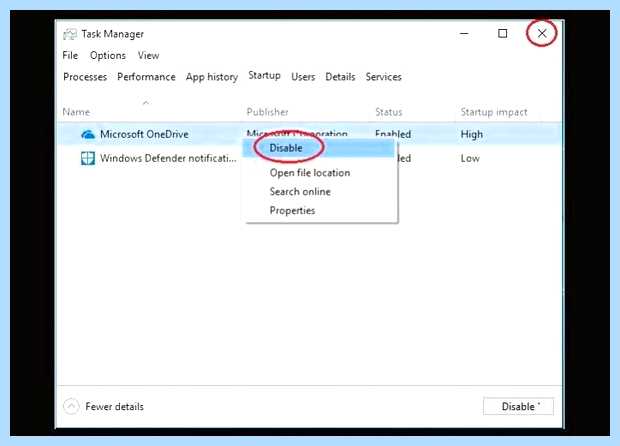This screenshot has height=446, width=620.
Task: Sort by the Name column header
Action: pyautogui.click(x=76, y=112)
